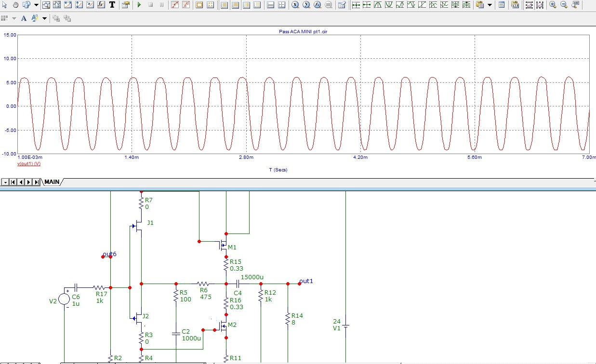Click the v(out1) (V) trace label
Viewport: 596px width, 364px height.
(x=29, y=164)
